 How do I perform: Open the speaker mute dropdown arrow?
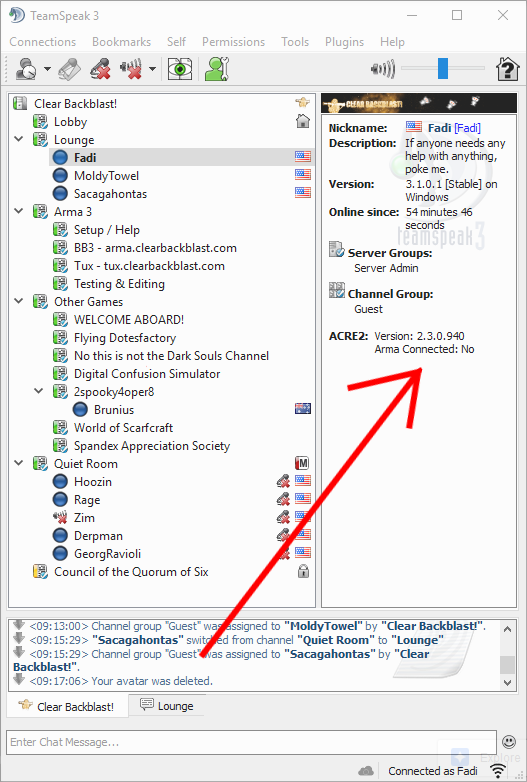pyautogui.click(x=152, y=69)
